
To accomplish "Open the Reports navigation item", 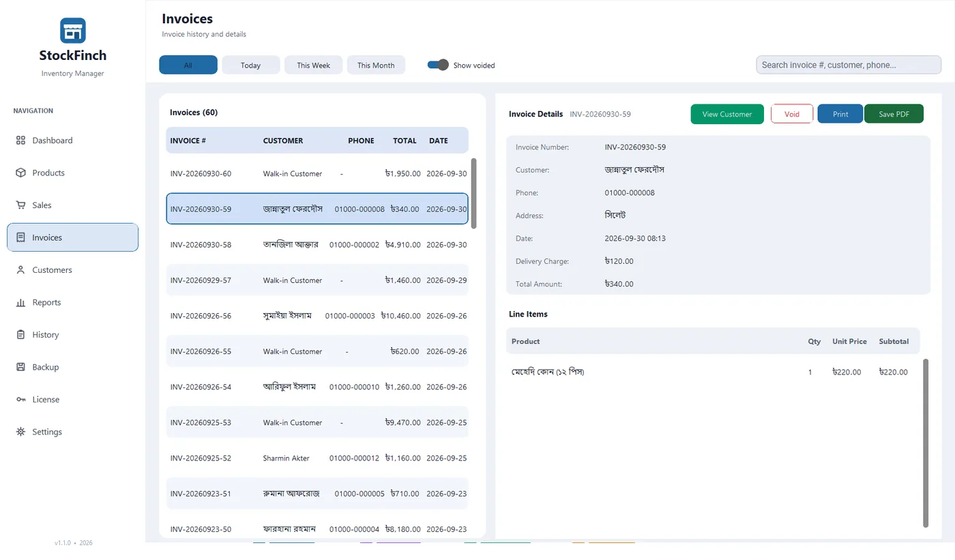I will [72, 302].
